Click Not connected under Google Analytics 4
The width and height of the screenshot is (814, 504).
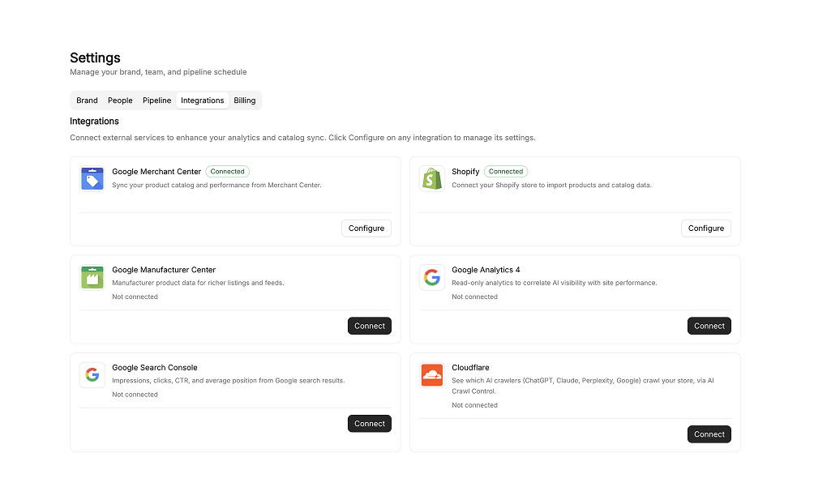474,297
